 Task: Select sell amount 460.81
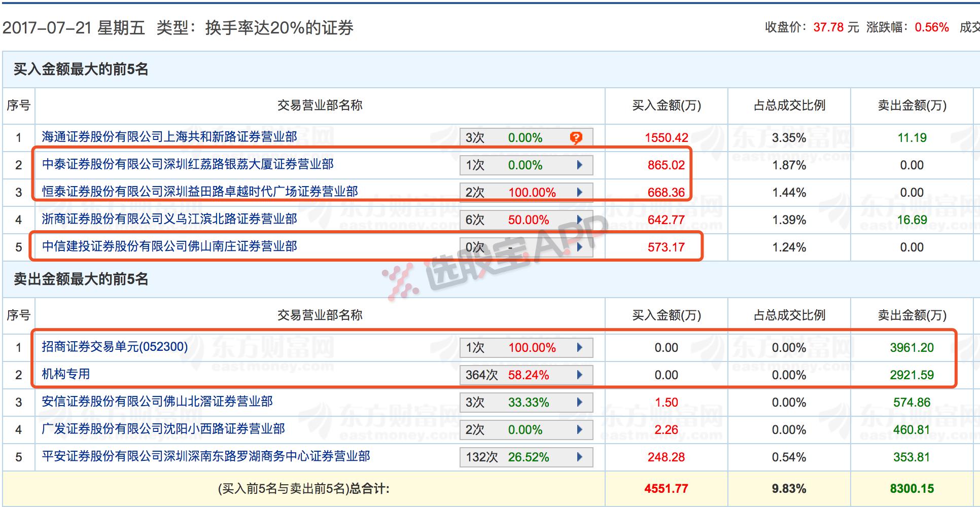coord(912,429)
